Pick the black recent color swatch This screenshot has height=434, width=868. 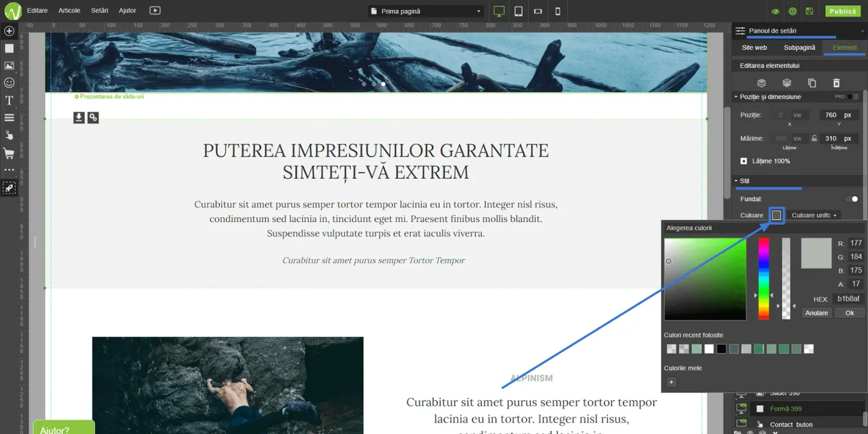pyautogui.click(x=721, y=349)
